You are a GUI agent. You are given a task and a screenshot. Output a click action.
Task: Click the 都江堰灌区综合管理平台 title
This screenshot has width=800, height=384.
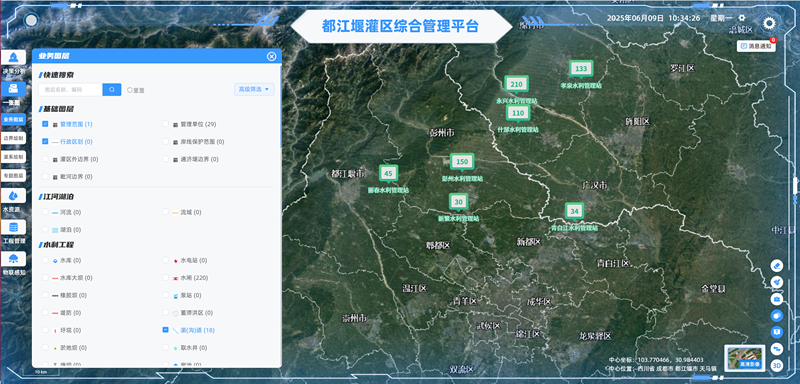[x=401, y=26]
